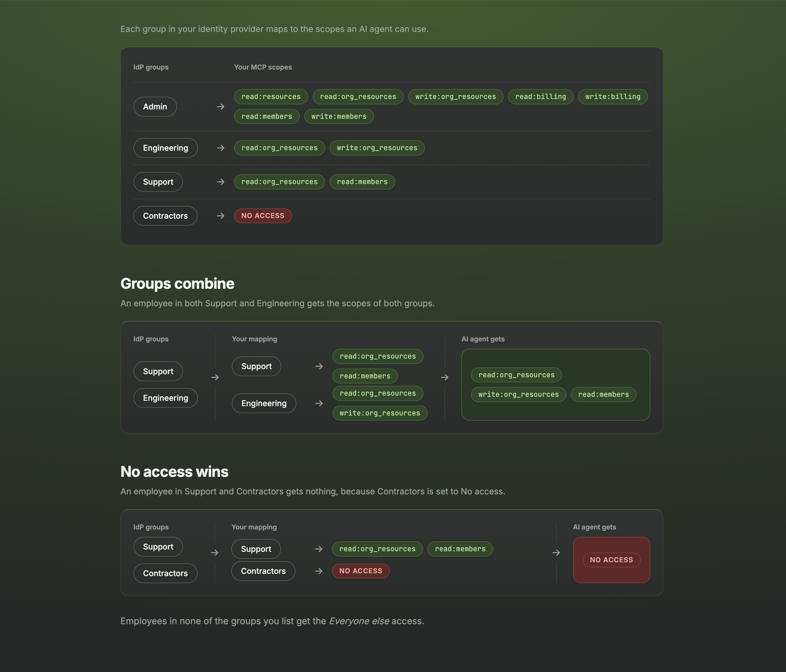This screenshot has width=786, height=672.
Task: Select Support under Your mapping in Groups combine
Action: point(256,366)
